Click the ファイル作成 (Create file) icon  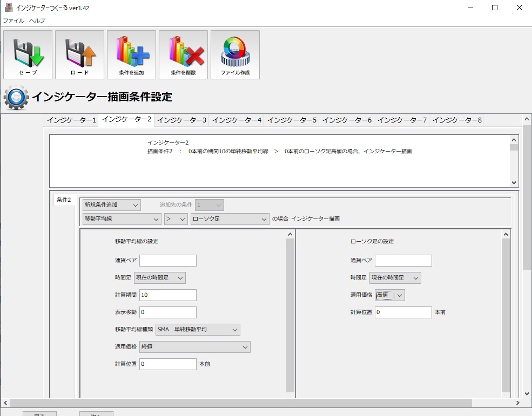(235, 54)
